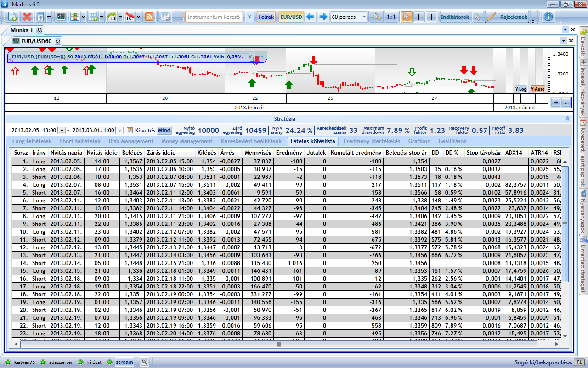The image size is (588, 368).
Task: Click the table's horizontal scrollbar thumb
Action: tap(279, 344)
